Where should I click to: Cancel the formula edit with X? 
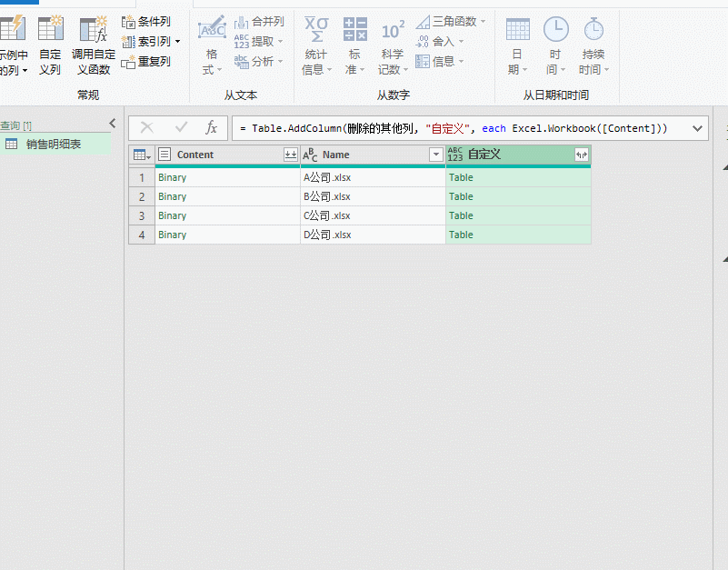(x=146, y=127)
